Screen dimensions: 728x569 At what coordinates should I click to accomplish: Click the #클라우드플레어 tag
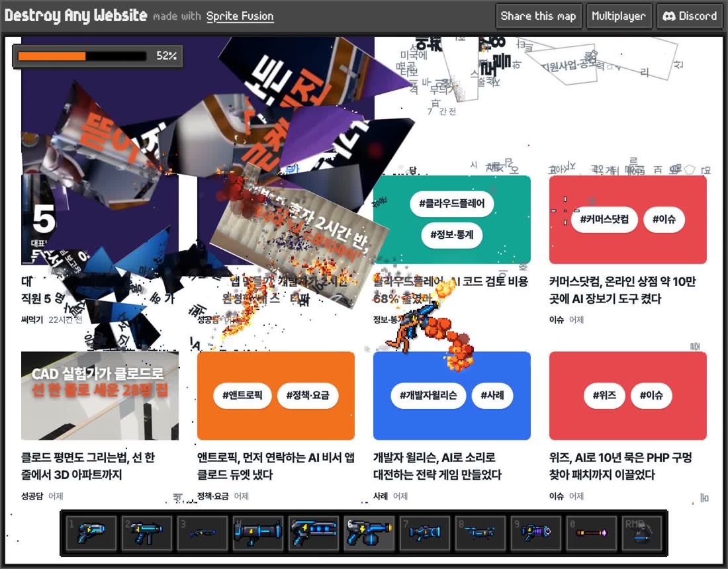tap(452, 203)
